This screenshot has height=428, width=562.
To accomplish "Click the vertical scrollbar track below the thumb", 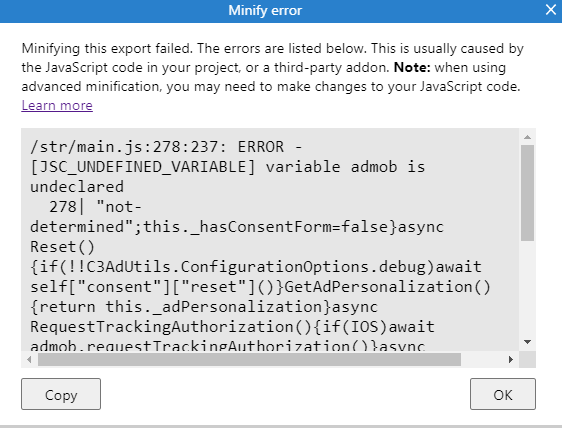I will (527, 289).
